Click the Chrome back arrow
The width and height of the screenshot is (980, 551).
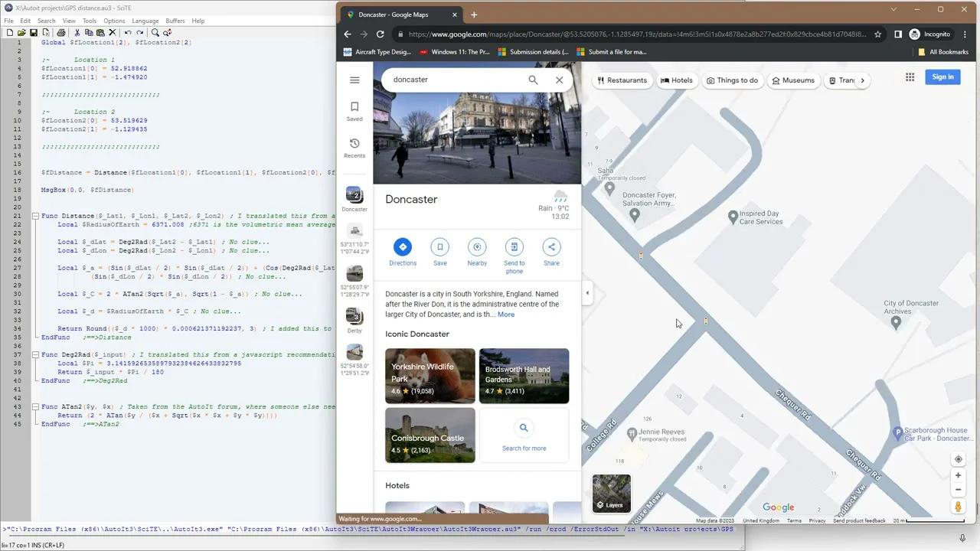348,34
